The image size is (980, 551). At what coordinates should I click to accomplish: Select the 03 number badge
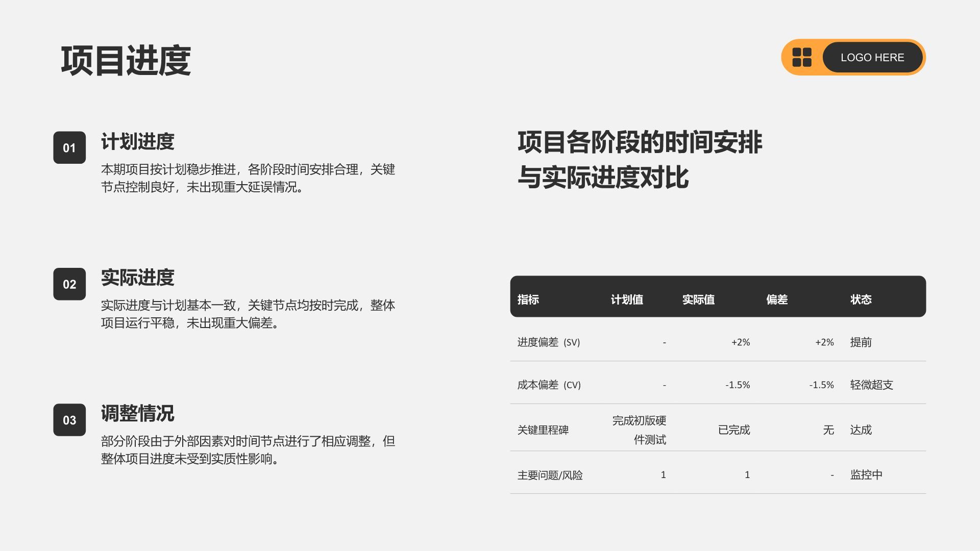tap(69, 420)
